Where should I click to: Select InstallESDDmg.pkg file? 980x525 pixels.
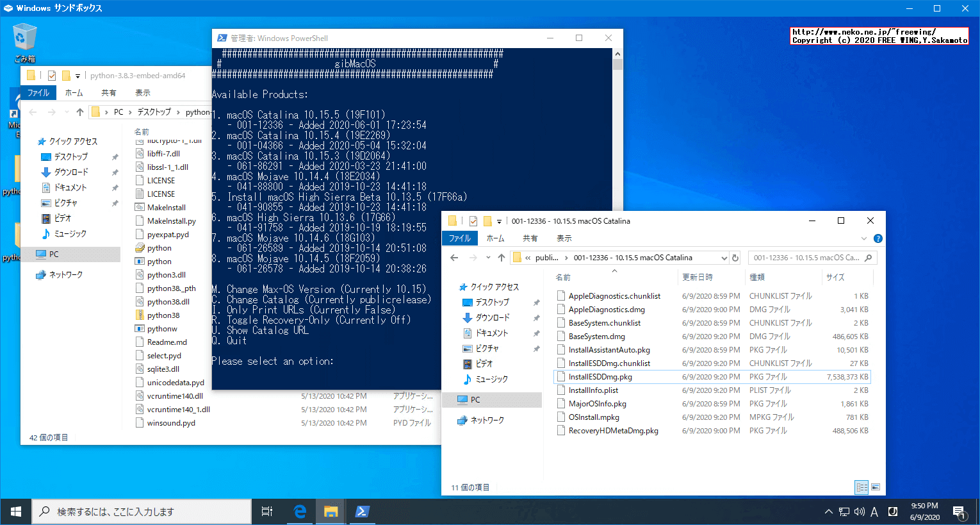600,377
